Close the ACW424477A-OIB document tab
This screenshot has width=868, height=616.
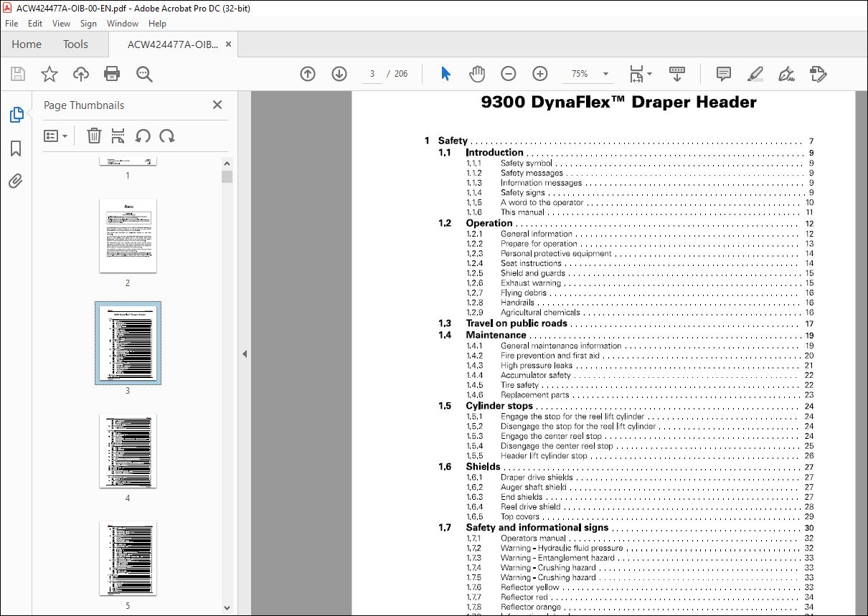click(229, 44)
